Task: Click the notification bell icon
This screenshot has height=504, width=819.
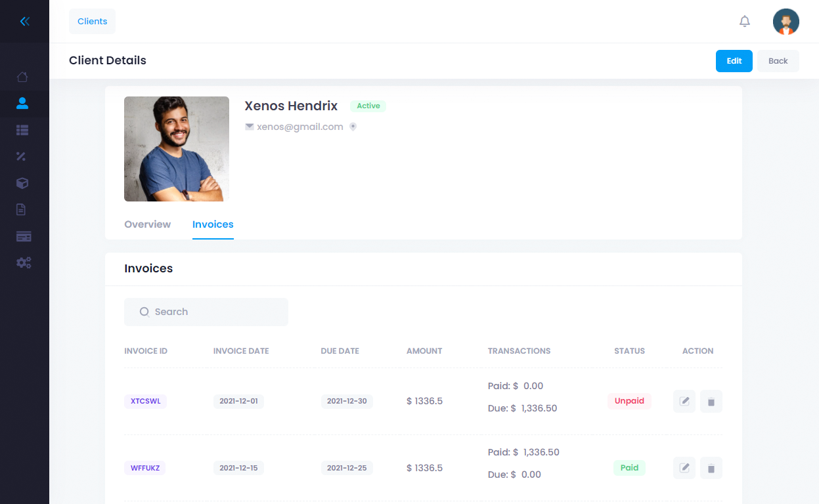Action: click(x=745, y=21)
